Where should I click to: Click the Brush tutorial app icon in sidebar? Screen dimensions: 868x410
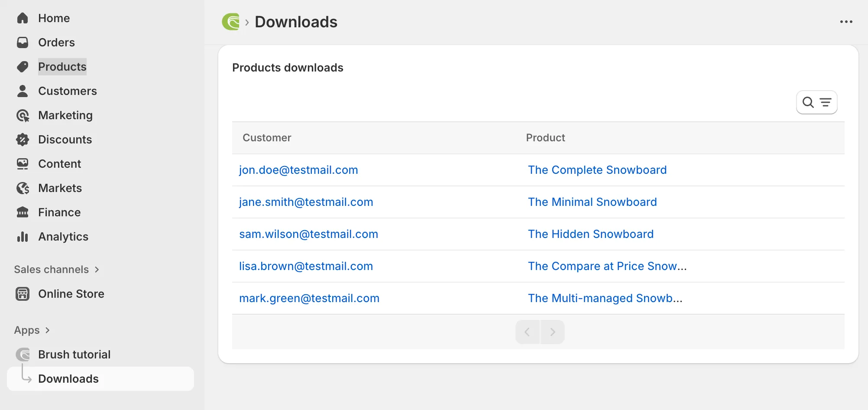click(x=23, y=355)
